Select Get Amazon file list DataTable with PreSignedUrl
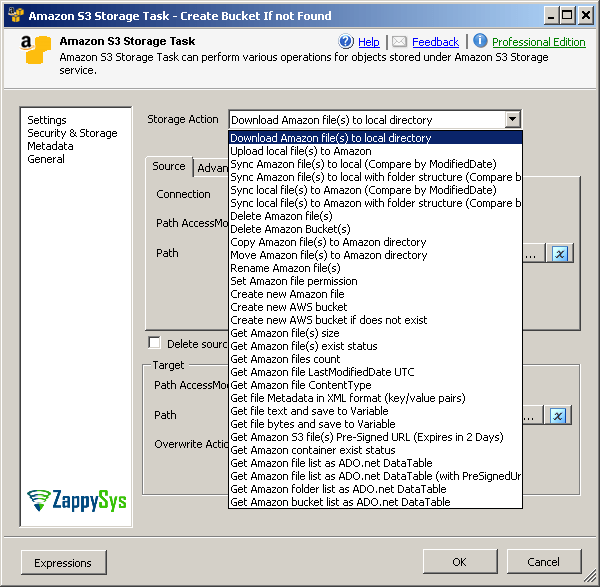600x587 pixels. tap(375, 476)
